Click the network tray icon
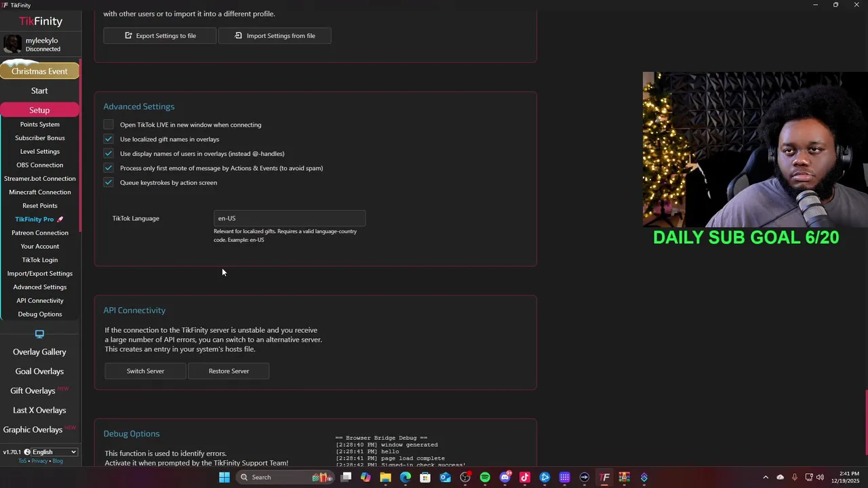Screen dimensions: 868x488 (x=809, y=477)
